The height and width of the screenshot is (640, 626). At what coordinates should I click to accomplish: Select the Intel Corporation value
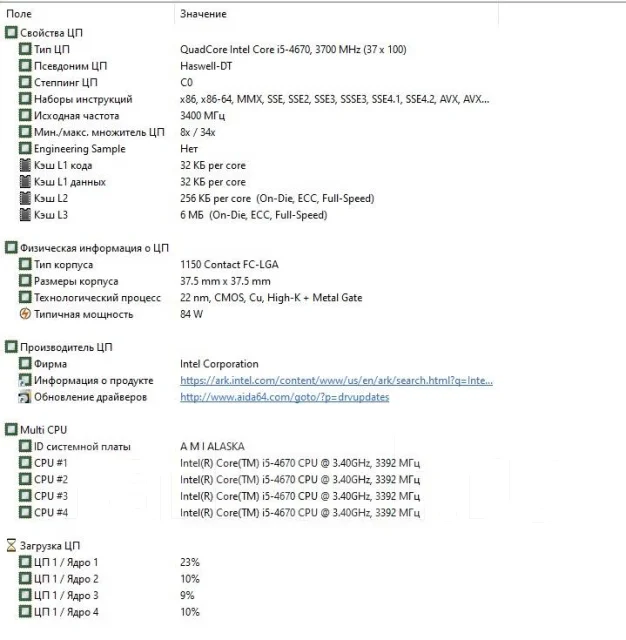click(219, 364)
